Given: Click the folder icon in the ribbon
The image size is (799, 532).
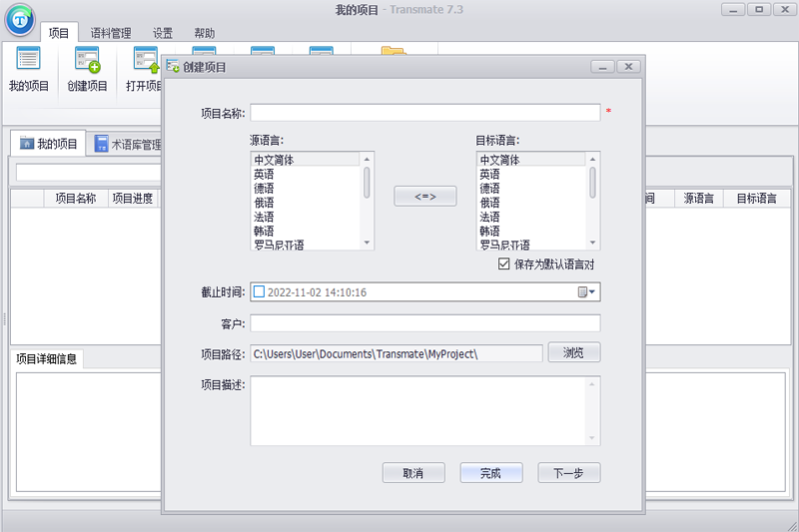Looking at the screenshot, I should click(394, 50).
